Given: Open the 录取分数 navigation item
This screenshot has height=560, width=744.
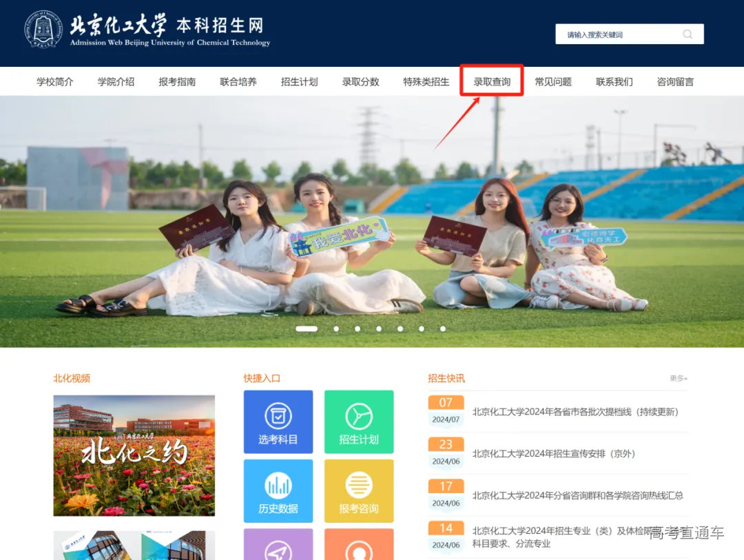Looking at the screenshot, I should click(x=361, y=81).
